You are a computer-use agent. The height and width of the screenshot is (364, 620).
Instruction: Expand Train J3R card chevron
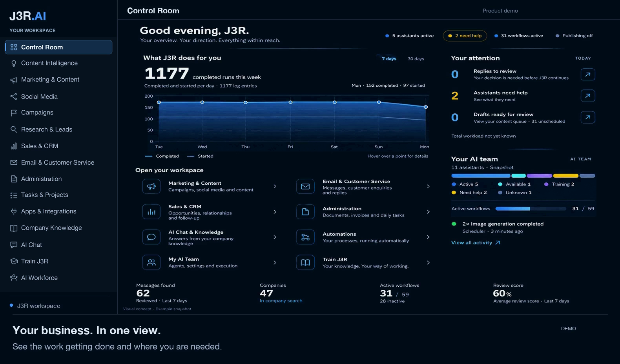(428, 262)
